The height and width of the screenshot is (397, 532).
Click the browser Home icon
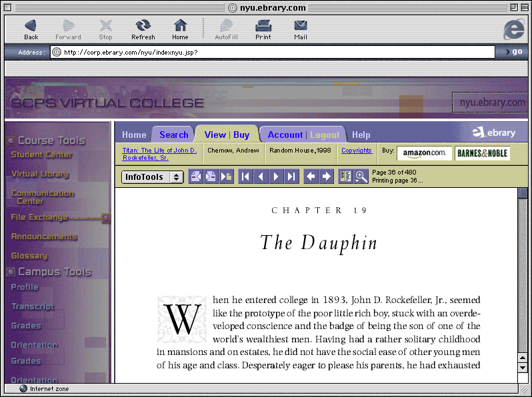tap(180, 29)
